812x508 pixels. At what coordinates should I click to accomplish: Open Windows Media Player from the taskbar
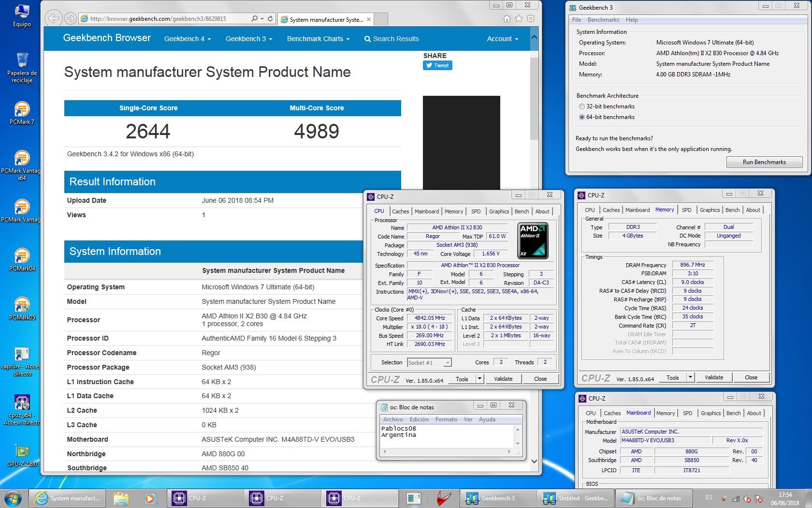(150, 498)
